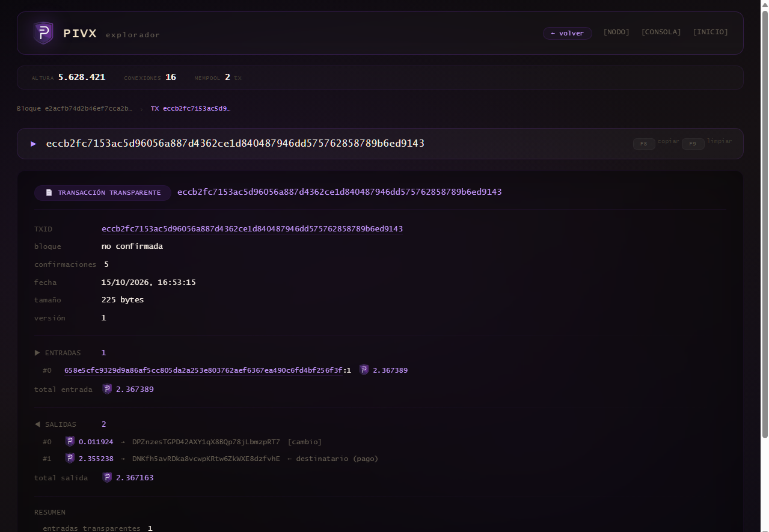
Task: Click the PIVX coin icon beside output 2.355238
Action: point(70,459)
